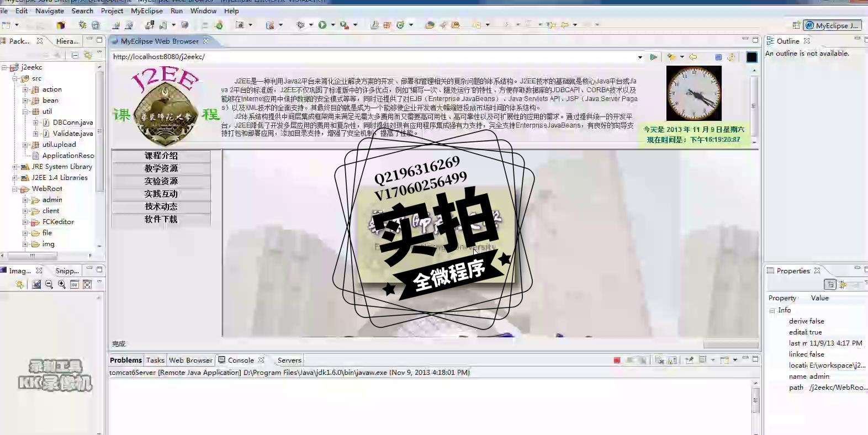Open the Navigate menu
This screenshot has height=435, width=868.
50,11
